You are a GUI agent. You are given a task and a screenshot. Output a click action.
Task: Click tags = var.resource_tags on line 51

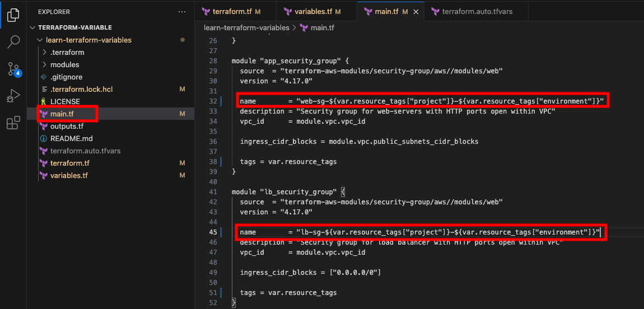pyautogui.click(x=288, y=293)
